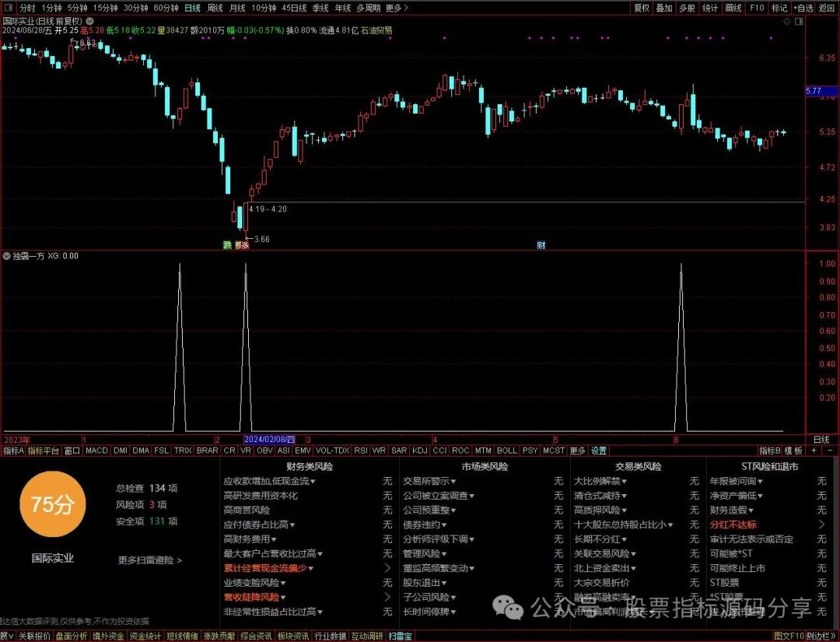The height and width of the screenshot is (642, 840).
Task: Open 行业数据 bottom tab
Action: point(330,636)
